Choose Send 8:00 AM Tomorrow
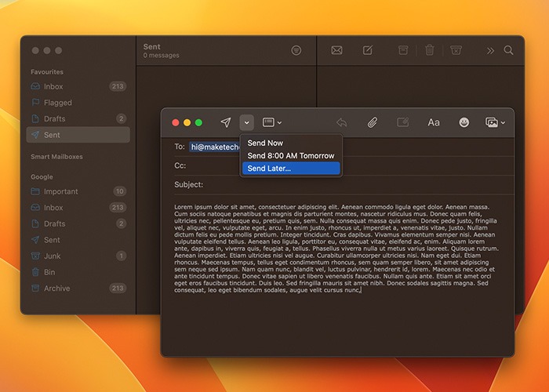 (291, 155)
